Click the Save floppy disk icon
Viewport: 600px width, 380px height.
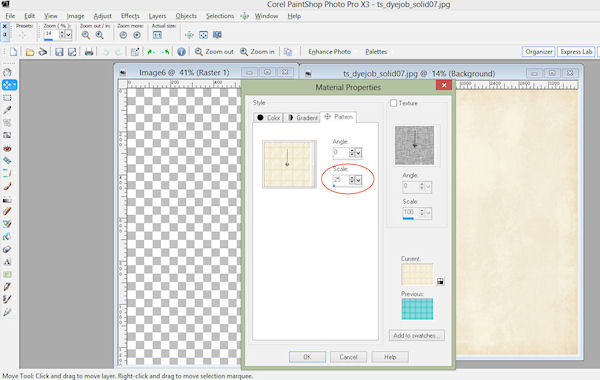click(x=59, y=52)
